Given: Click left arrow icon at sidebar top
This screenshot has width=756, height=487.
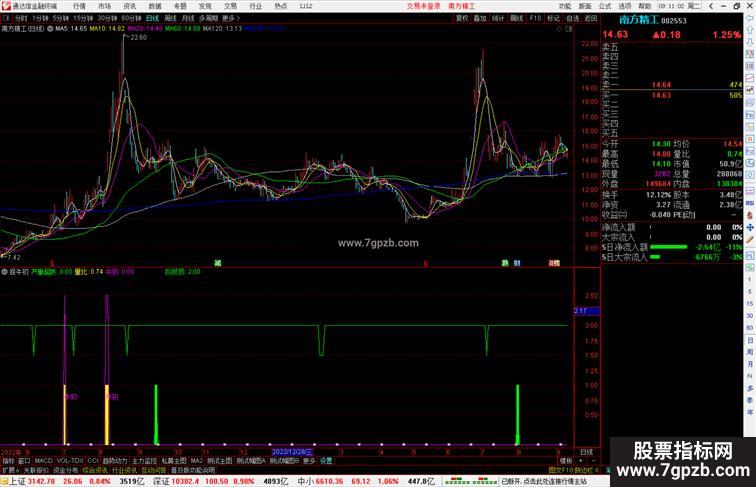Looking at the screenshot, I should (750, 18).
